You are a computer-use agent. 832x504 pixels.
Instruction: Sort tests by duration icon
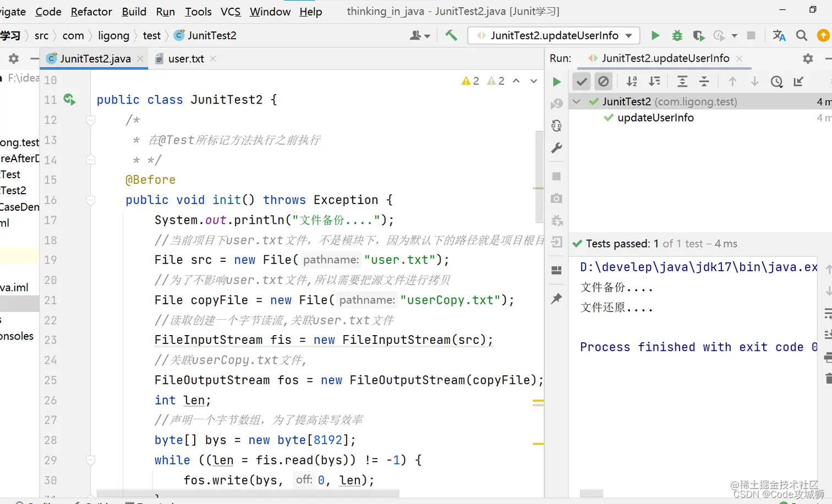(654, 81)
